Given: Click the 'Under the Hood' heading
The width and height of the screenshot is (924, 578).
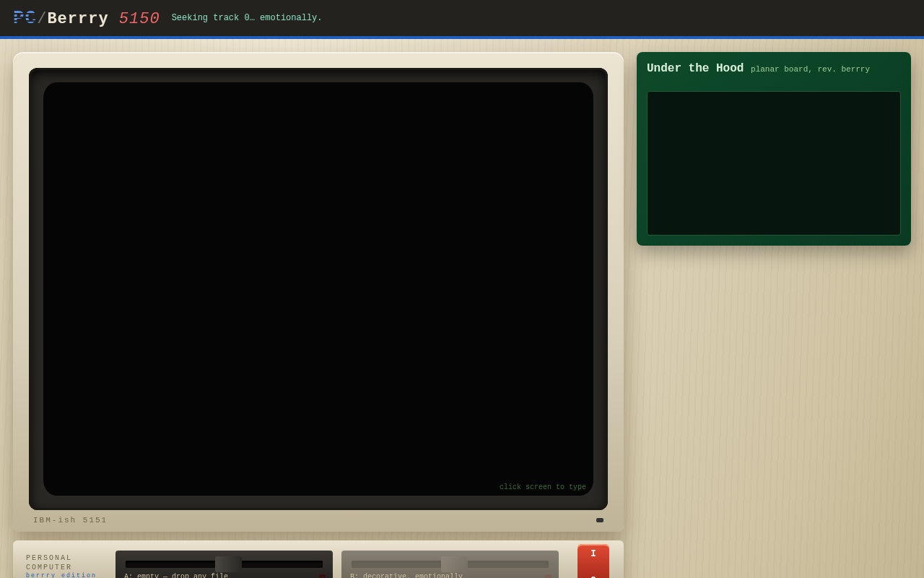Looking at the screenshot, I should click(695, 69).
